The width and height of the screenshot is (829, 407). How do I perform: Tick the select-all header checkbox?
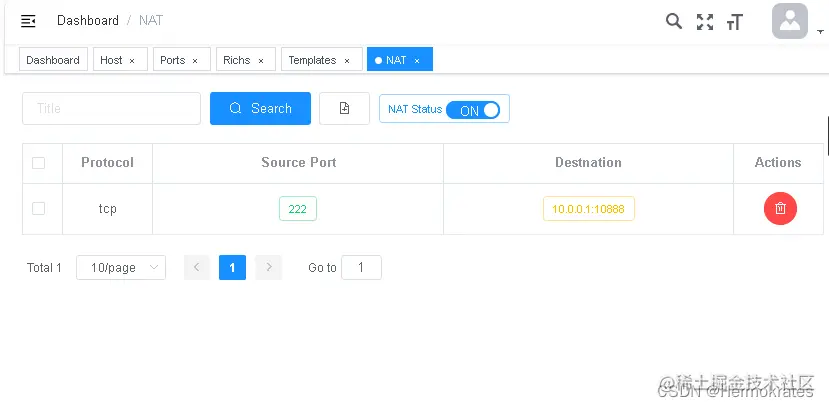[38, 163]
